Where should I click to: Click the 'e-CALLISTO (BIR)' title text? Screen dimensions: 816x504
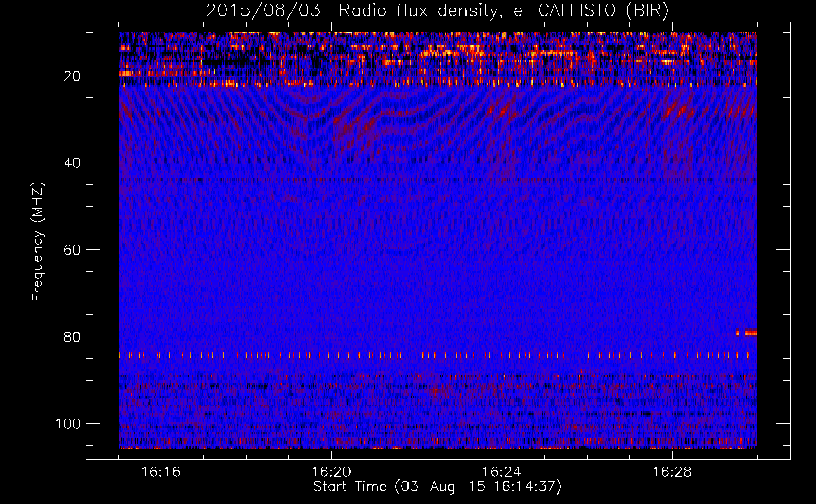click(x=591, y=11)
